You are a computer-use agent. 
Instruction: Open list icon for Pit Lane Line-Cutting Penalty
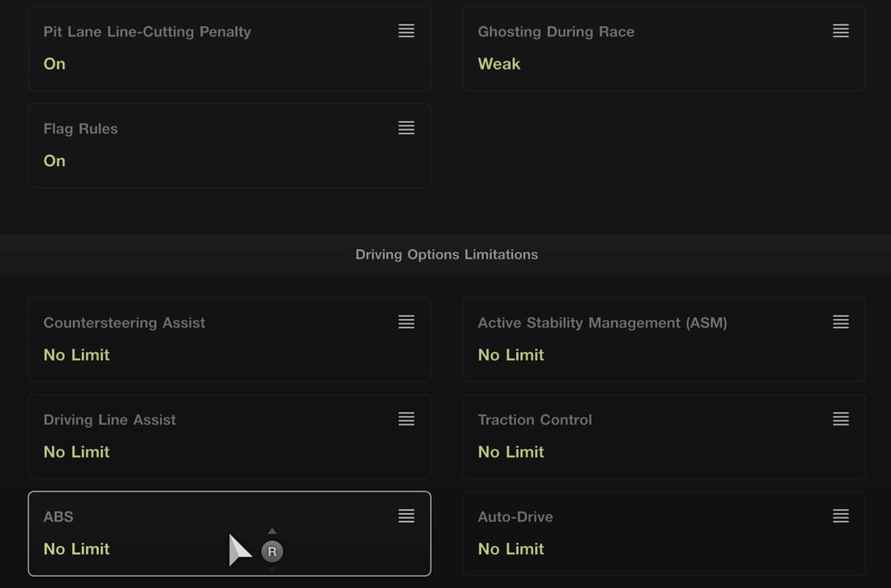click(406, 30)
